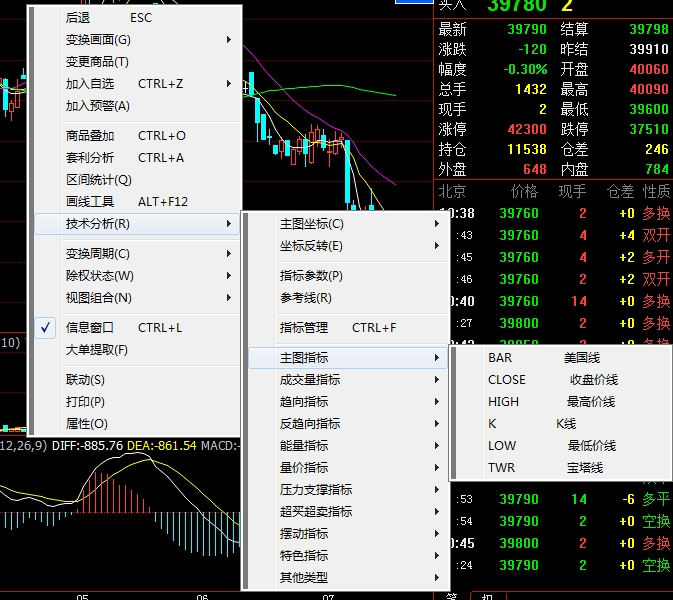Toggle the 信息窗口 checkmark option
The width and height of the screenshot is (673, 600).
pos(90,327)
